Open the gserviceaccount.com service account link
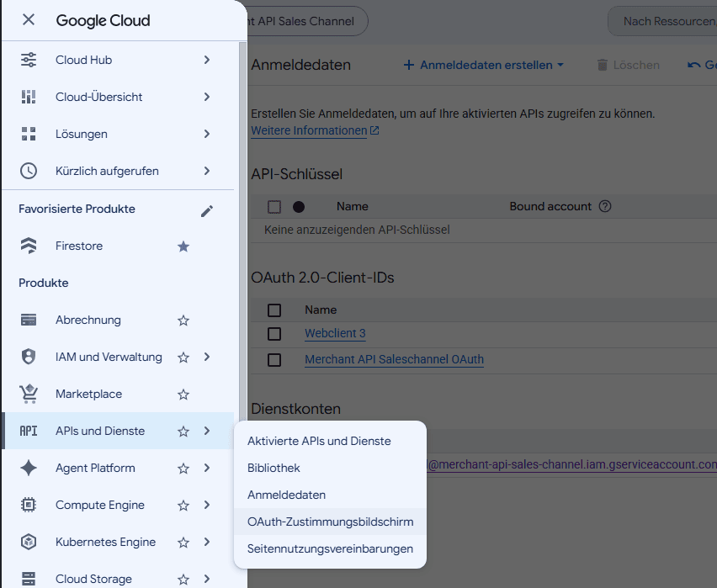 (x=571, y=464)
